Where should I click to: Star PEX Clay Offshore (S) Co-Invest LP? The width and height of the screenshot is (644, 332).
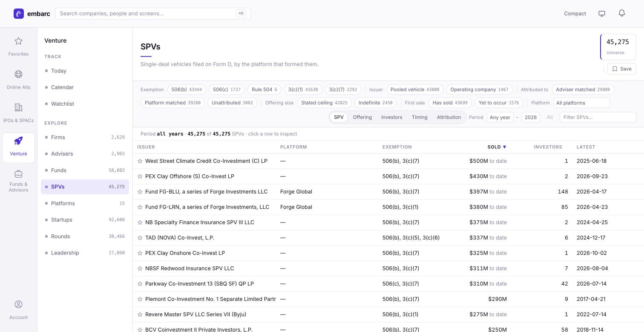[140, 176]
